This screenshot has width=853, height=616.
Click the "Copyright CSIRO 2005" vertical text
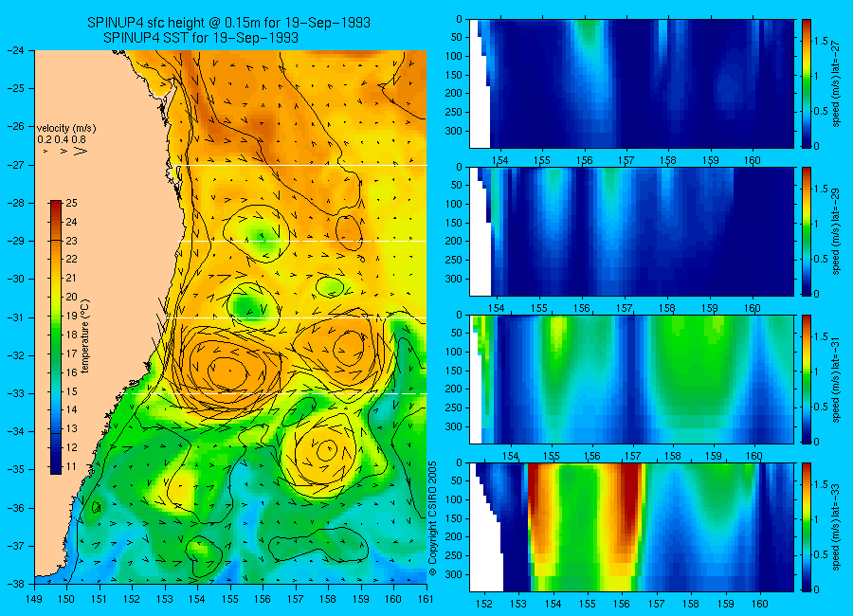[433, 518]
